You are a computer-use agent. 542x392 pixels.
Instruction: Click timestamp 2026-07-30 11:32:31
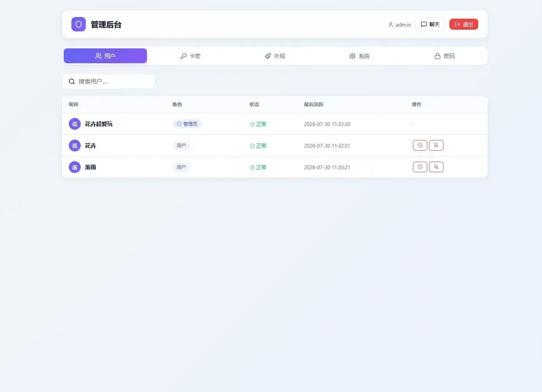(x=327, y=146)
